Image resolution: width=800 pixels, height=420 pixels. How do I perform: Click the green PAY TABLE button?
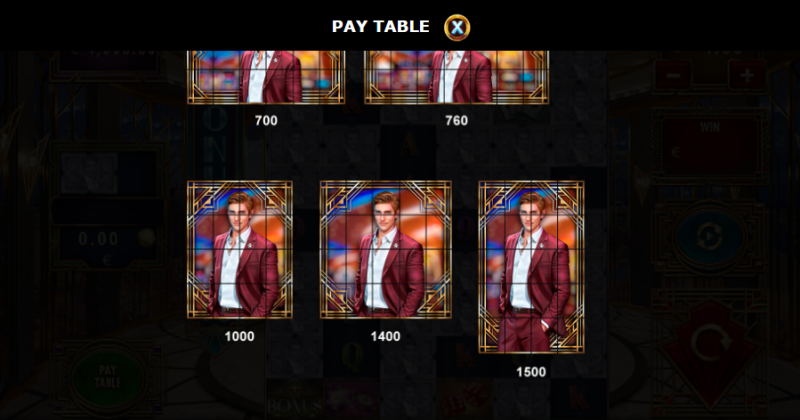click(x=108, y=377)
